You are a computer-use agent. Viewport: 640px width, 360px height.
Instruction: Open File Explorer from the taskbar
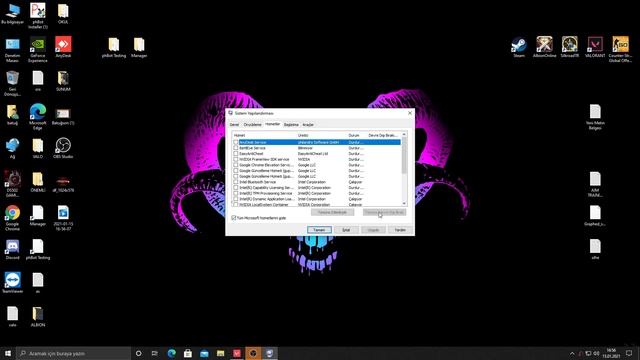click(x=220, y=353)
